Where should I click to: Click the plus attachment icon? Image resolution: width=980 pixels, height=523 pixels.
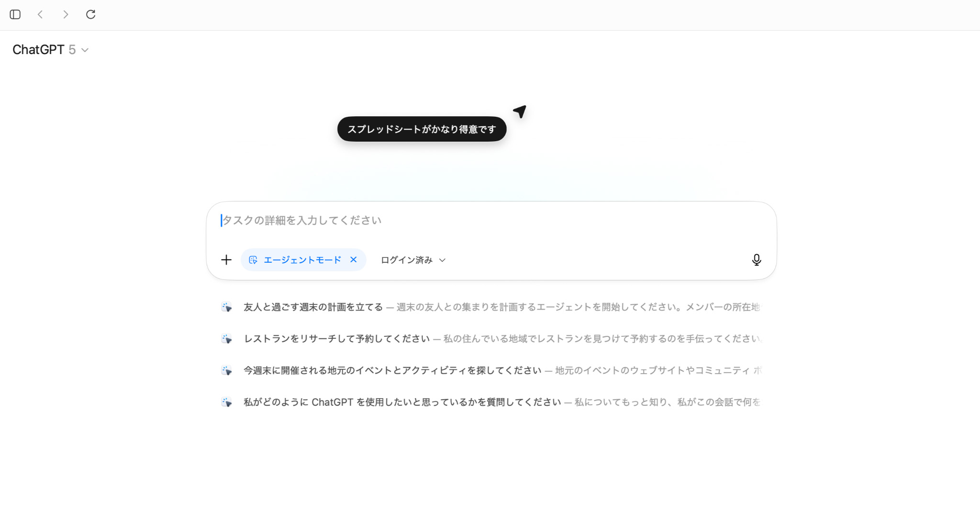tap(226, 260)
